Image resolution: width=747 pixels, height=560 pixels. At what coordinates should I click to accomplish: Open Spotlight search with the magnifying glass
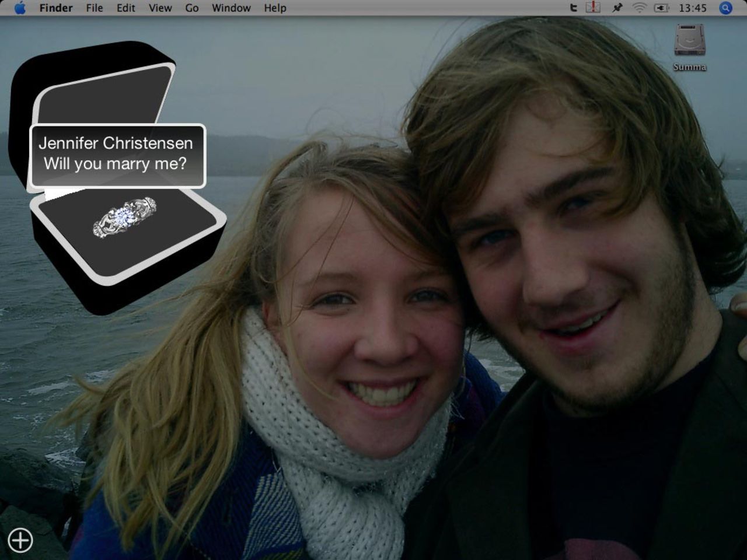725,8
